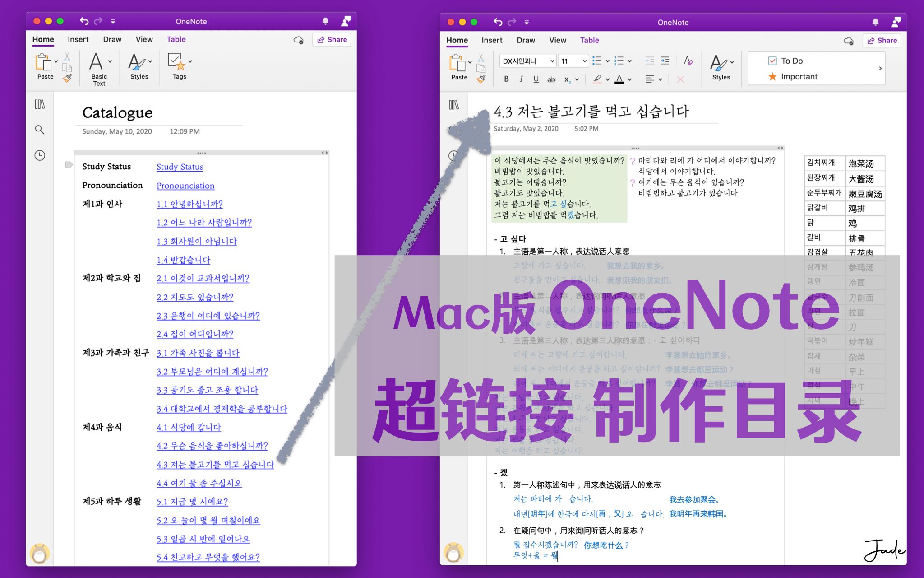
Task: Toggle Underline formatting in right window
Action: [x=536, y=79]
